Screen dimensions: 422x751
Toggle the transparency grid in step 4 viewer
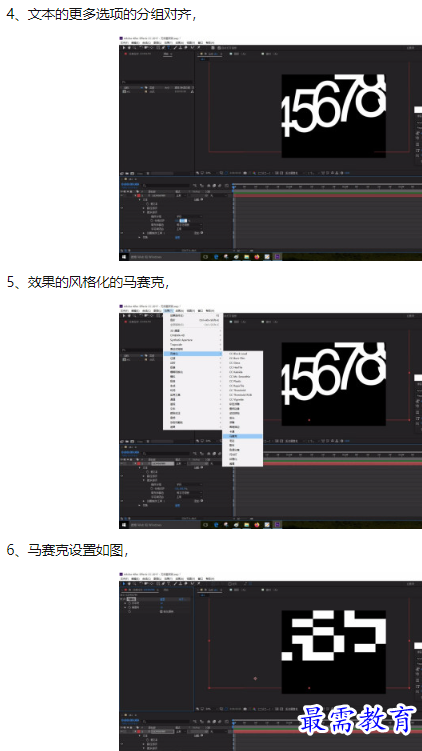[x=281, y=173]
